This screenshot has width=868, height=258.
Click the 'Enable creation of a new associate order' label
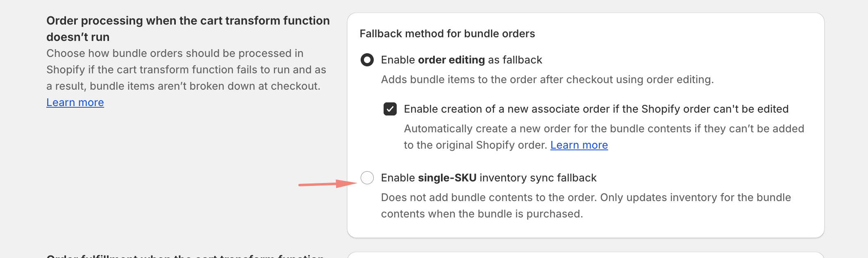[x=596, y=109]
